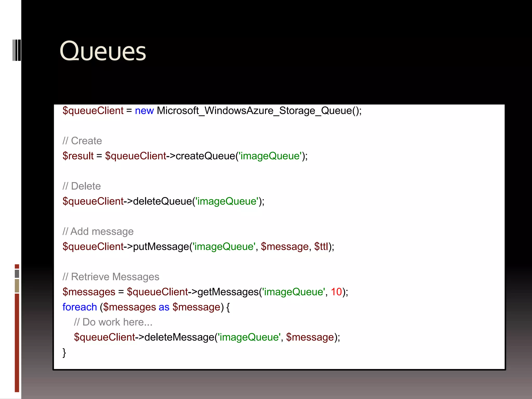Click the deleteQueue('imageQueue') code line
Screen dimensions: 532x399
tap(163, 201)
